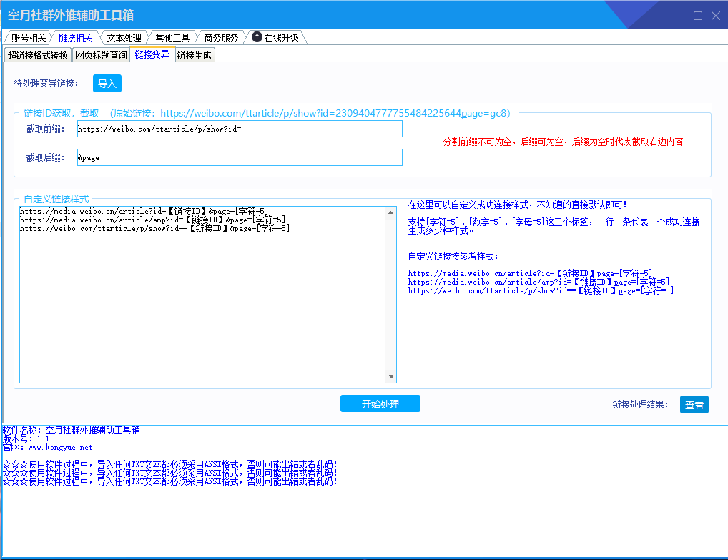Click the 查看 results button
The height and width of the screenshot is (560, 728).
[x=694, y=405]
